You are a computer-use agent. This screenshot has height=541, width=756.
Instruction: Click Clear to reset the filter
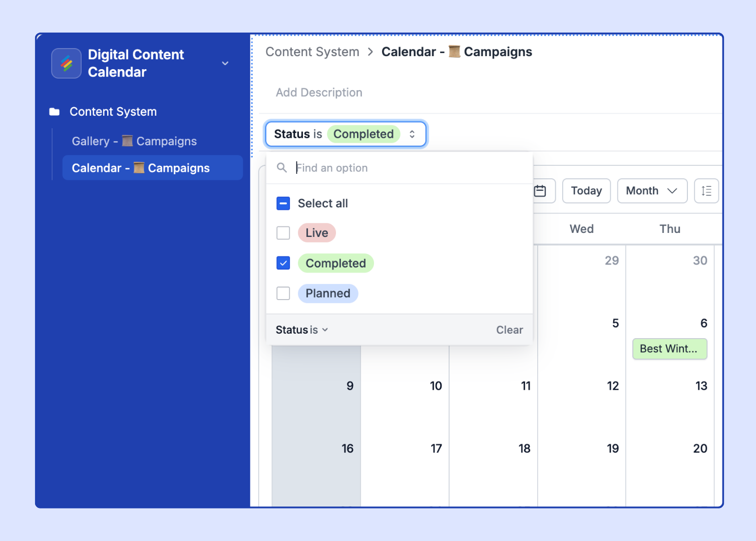click(x=509, y=330)
